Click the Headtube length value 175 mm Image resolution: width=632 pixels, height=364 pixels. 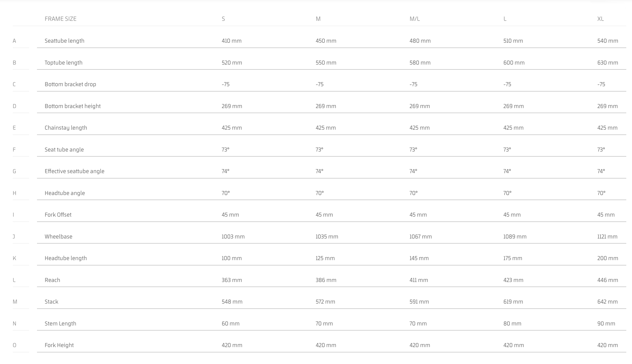click(x=513, y=258)
